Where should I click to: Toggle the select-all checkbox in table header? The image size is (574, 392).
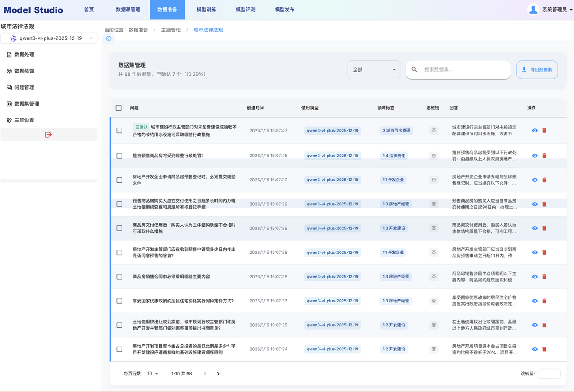coord(119,108)
